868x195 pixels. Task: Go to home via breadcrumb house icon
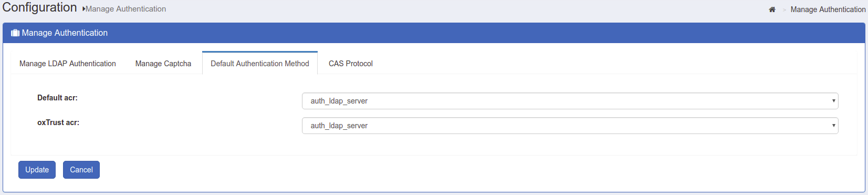[772, 9]
